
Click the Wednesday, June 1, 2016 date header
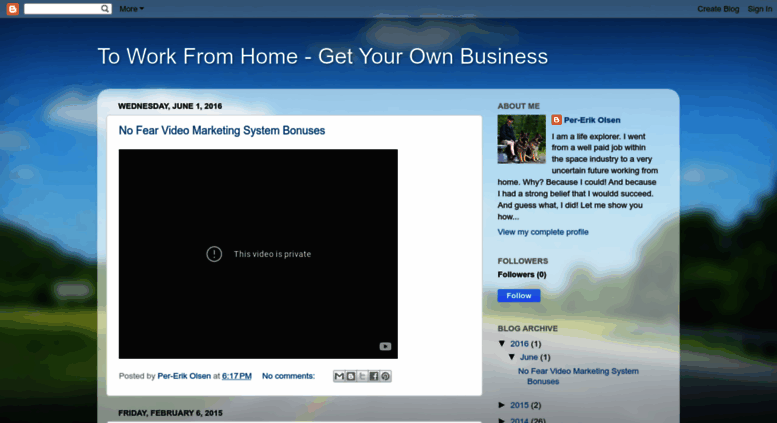170,106
